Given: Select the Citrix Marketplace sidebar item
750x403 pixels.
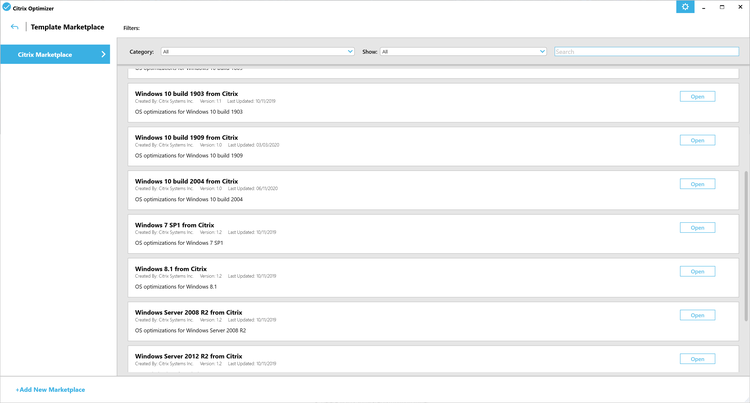Looking at the screenshot, I should [55, 54].
